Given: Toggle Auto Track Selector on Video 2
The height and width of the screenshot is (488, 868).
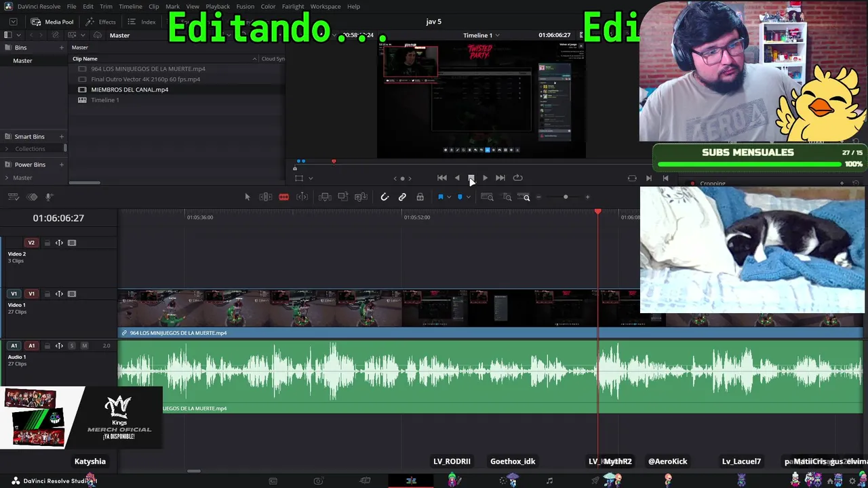Looking at the screenshot, I should (59, 243).
